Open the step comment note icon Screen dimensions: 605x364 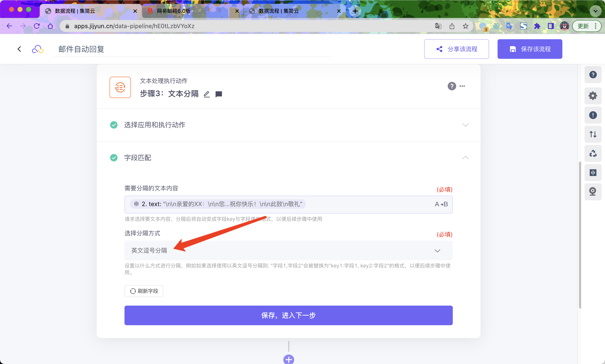pos(219,94)
